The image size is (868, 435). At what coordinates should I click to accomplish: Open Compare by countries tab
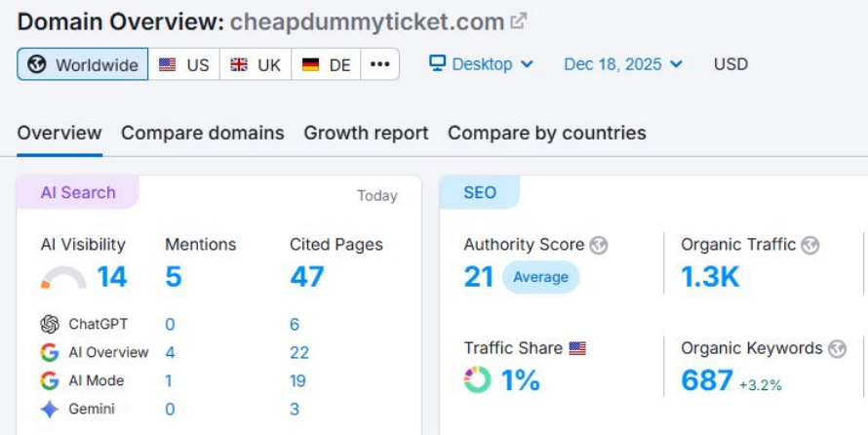tap(546, 133)
